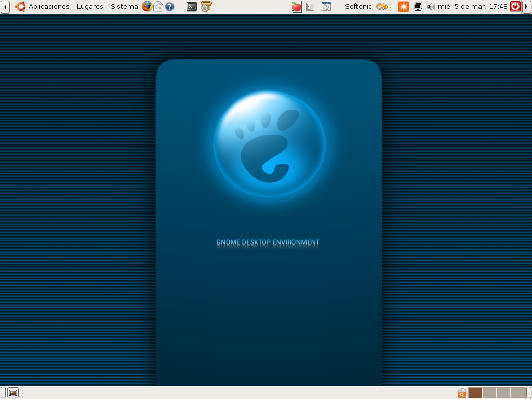Image resolution: width=532 pixels, height=399 pixels.
Task: Open the blue help question mark icon
Action: [x=169, y=6]
